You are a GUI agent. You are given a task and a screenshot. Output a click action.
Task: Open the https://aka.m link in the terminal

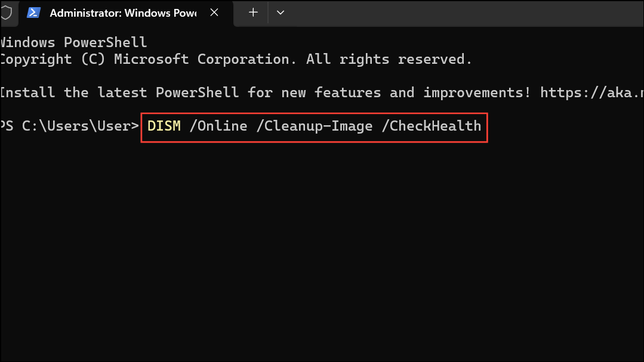tap(592, 93)
